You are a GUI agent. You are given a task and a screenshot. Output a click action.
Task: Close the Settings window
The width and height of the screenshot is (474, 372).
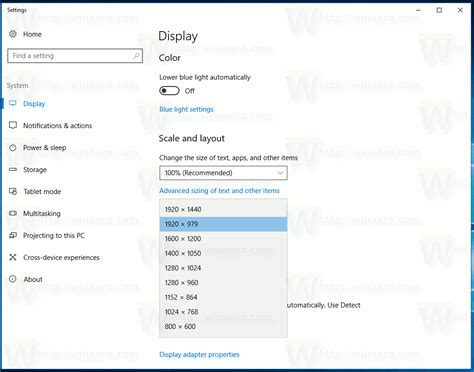point(460,10)
